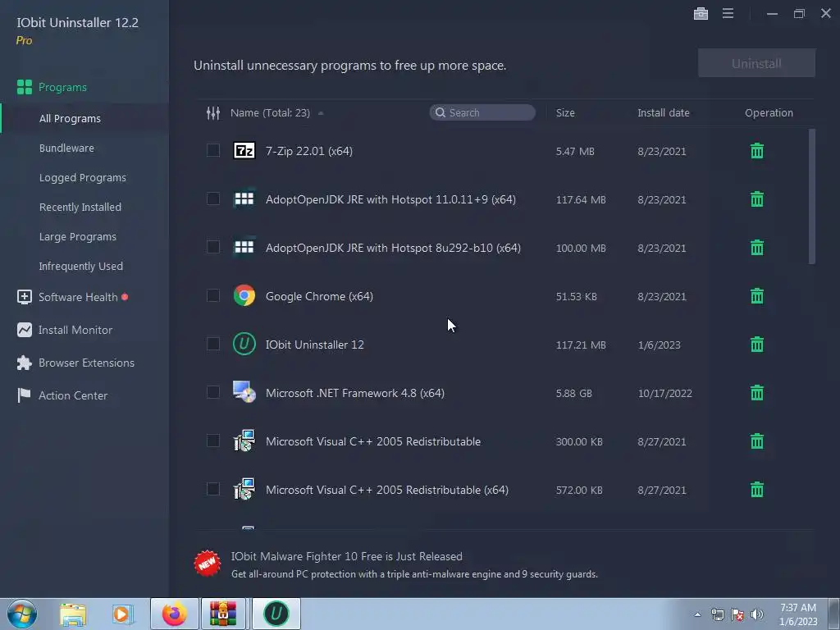Screen dimensions: 840x630
Task: Click the 1/6/2023 install date
Action: point(659,345)
